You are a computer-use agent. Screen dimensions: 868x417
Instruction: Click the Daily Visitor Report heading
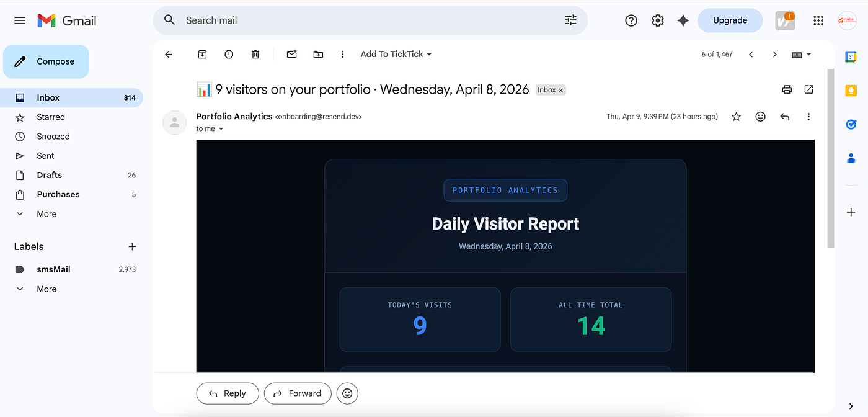(x=505, y=224)
